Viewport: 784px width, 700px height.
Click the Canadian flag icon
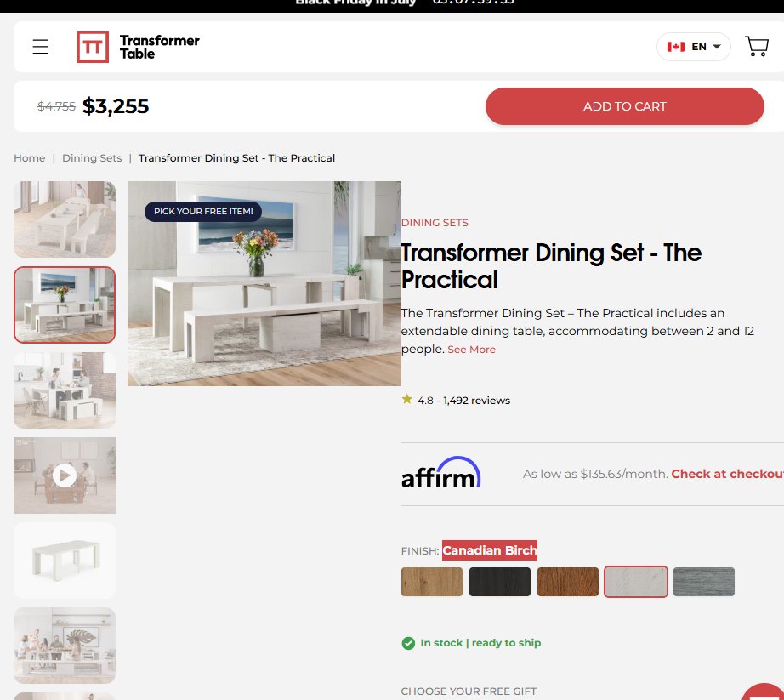point(675,47)
